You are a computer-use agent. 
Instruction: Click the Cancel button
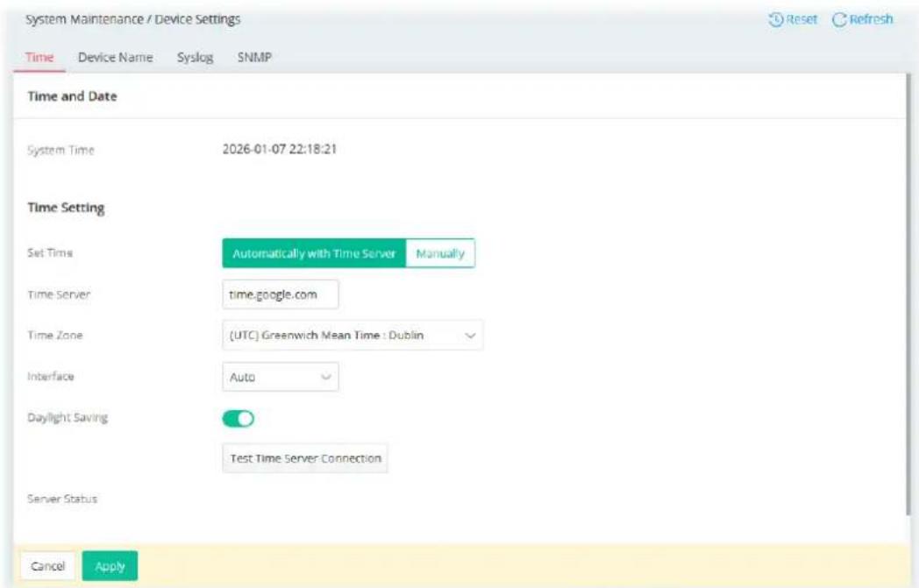tap(48, 566)
